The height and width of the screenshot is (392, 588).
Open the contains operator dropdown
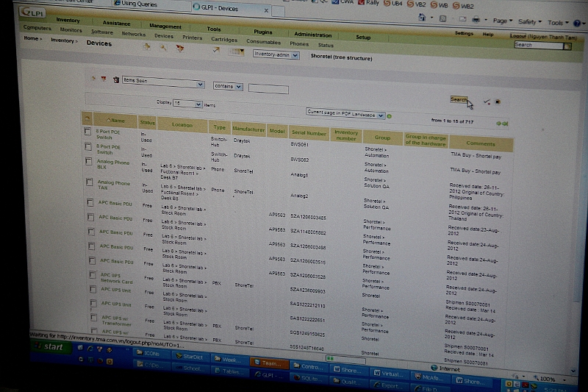coord(228,86)
